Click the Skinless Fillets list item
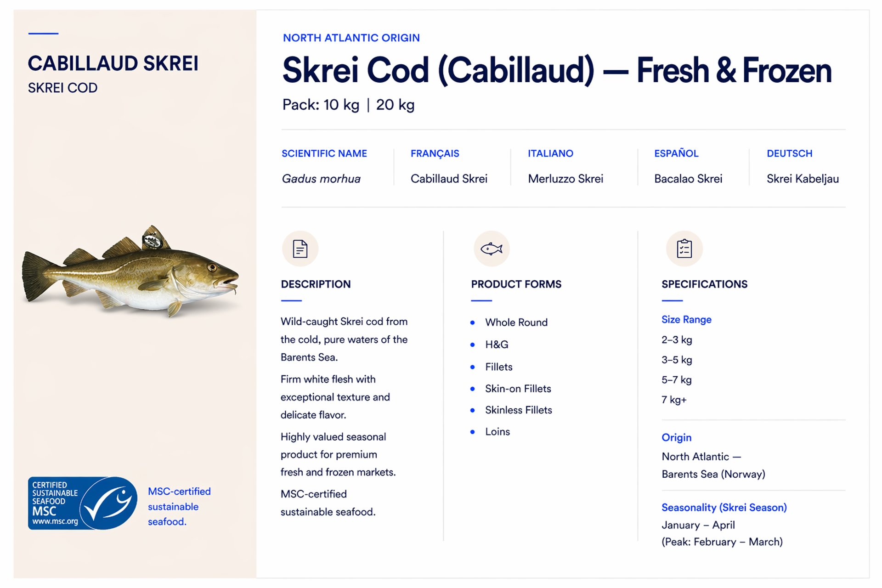Screen dimensions: 882x588 [x=518, y=410]
